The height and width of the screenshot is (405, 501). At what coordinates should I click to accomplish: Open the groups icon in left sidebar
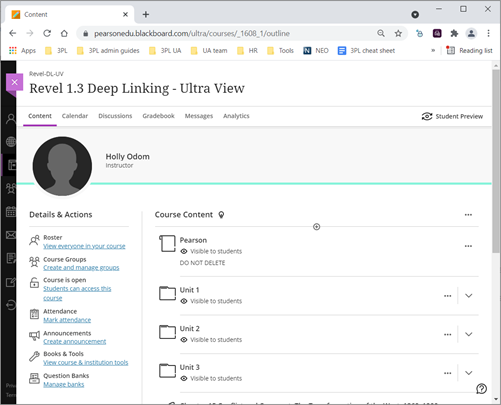tap(11, 188)
